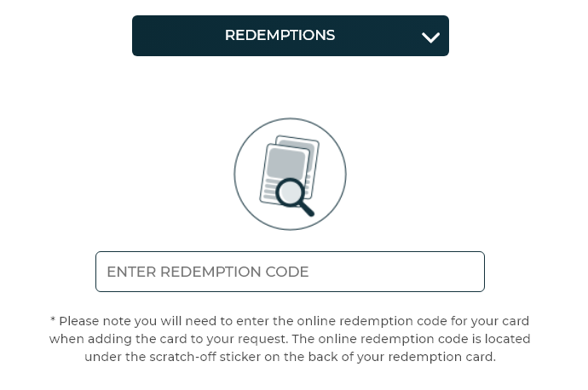Image resolution: width=588 pixels, height=390 pixels.
Task: Click the circular card search icon
Action: 290,174
